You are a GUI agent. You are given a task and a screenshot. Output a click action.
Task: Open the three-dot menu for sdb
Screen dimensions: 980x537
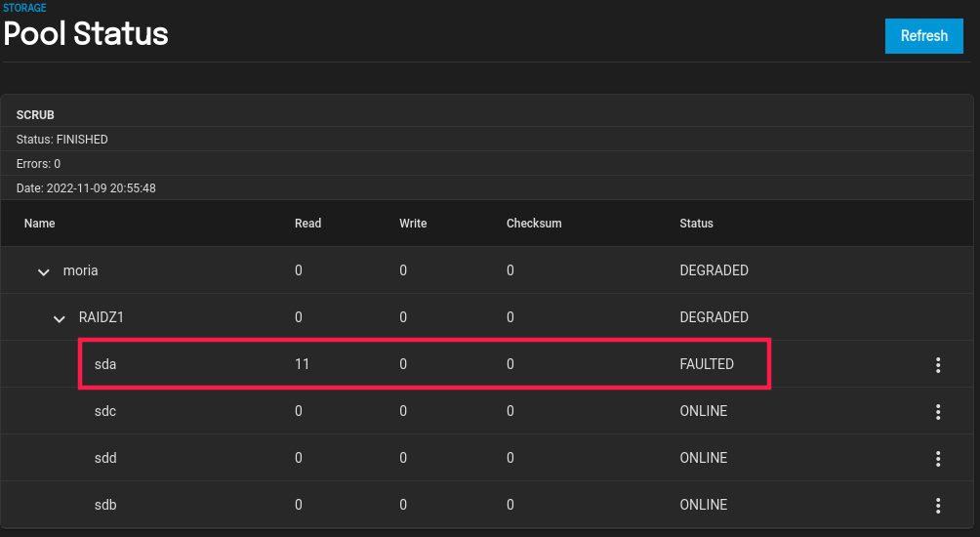coord(938,506)
